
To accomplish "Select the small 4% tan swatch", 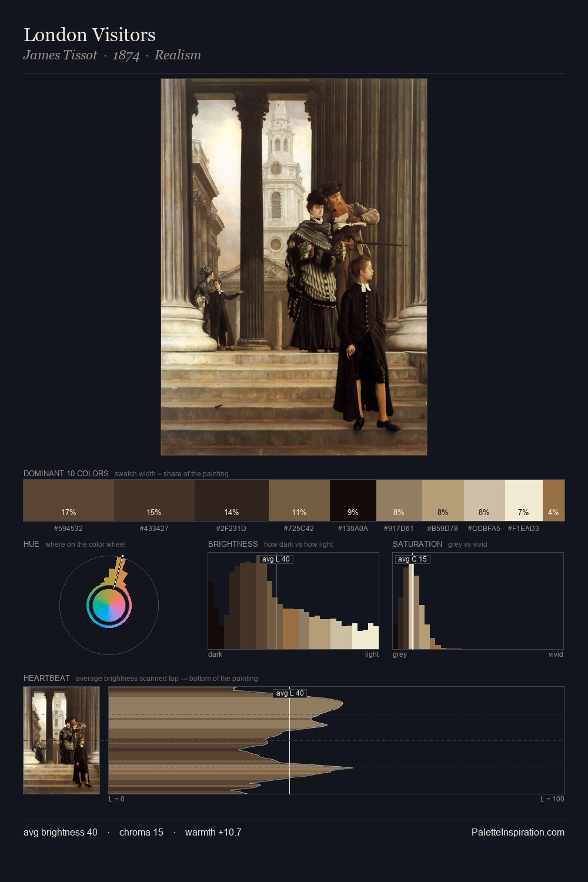I will point(553,500).
